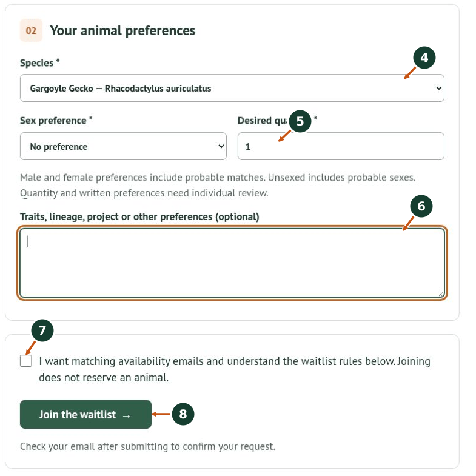Click inside the Traits and lineage preferences textarea
Viewport: 476px width, 476px height.
[232, 263]
